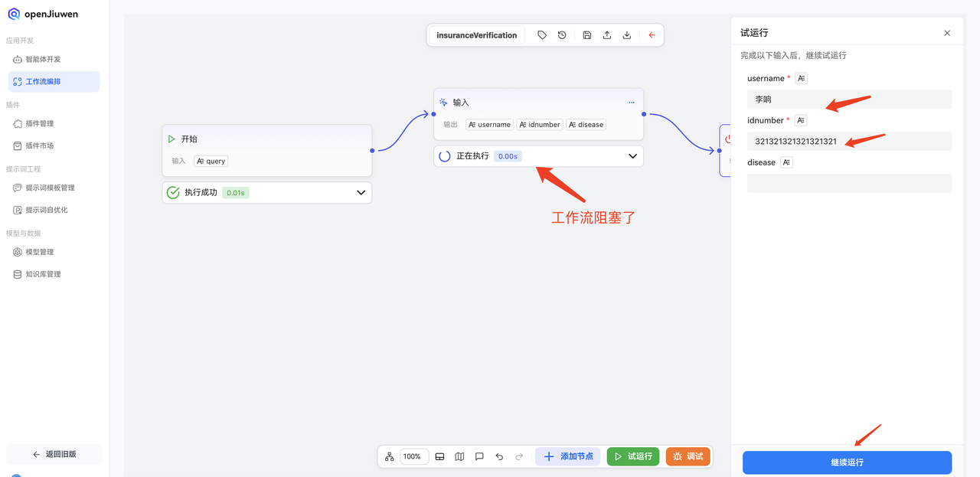Click the undo icon in bottom toolbar
Viewport: 980px width, 477px height.
(x=498, y=456)
